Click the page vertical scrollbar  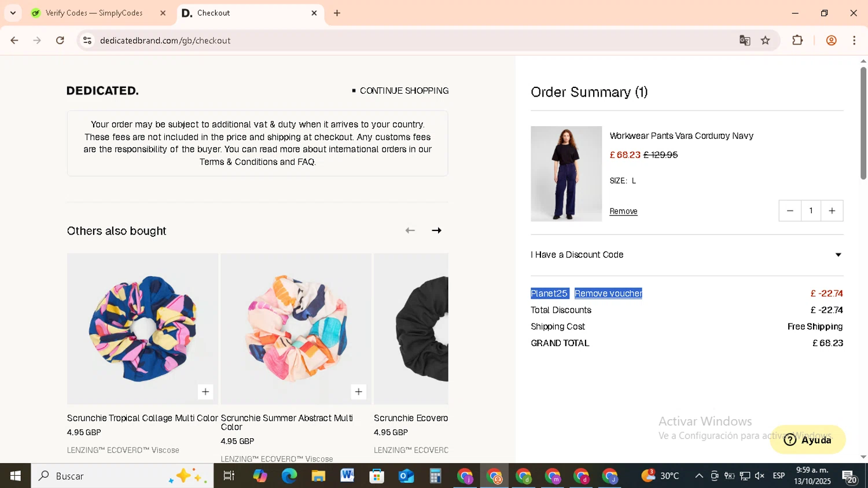863,123
